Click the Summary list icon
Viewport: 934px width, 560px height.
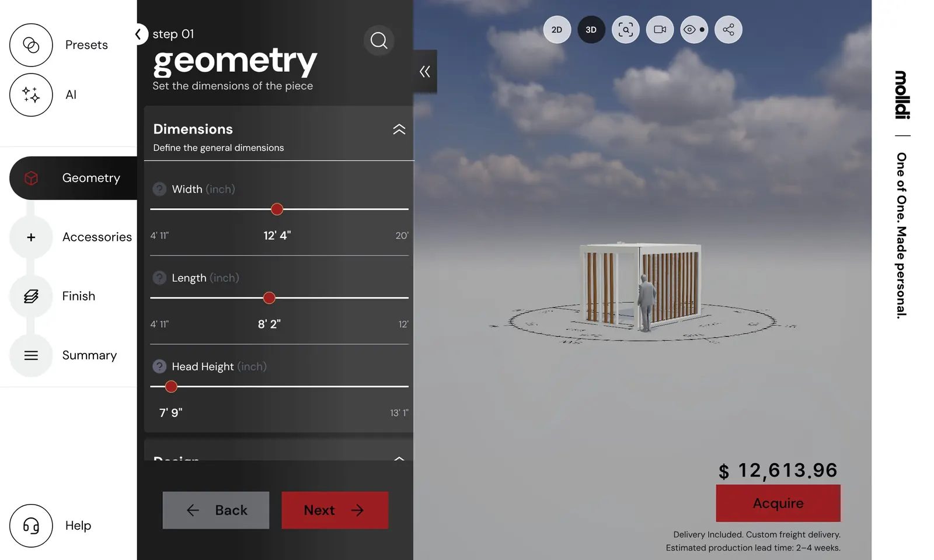31,355
